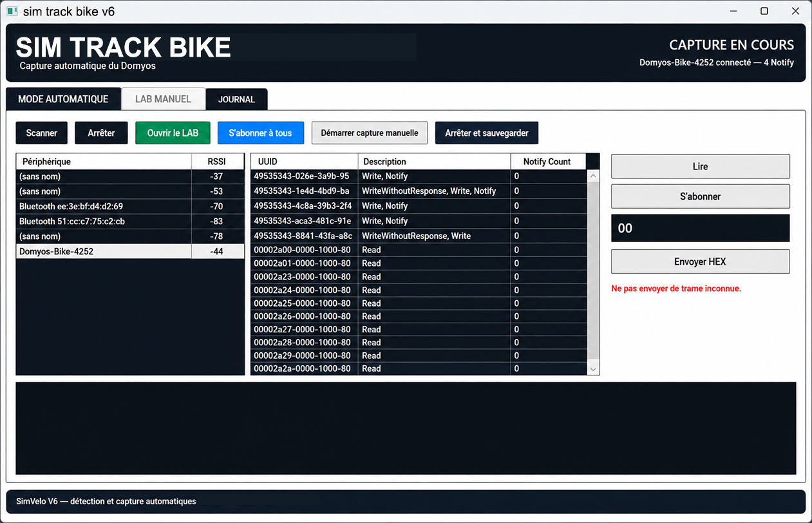This screenshot has width=812, height=523.
Task: Click the -44 RSSI value
Action: (x=217, y=251)
